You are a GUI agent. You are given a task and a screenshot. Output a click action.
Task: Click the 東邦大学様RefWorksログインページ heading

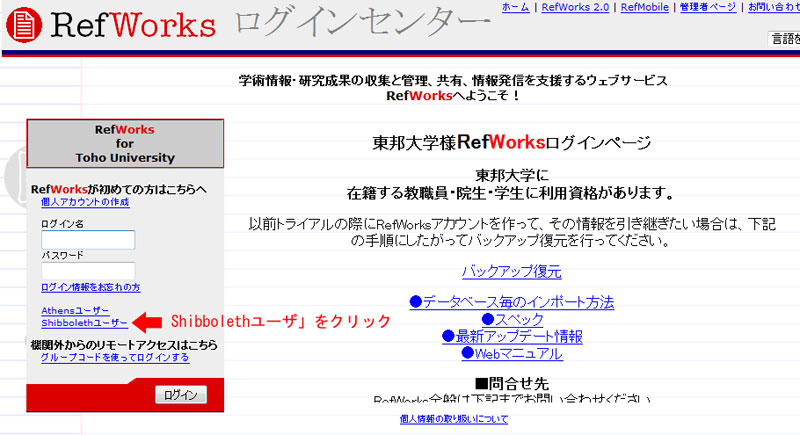pyautogui.click(x=512, y=142)
